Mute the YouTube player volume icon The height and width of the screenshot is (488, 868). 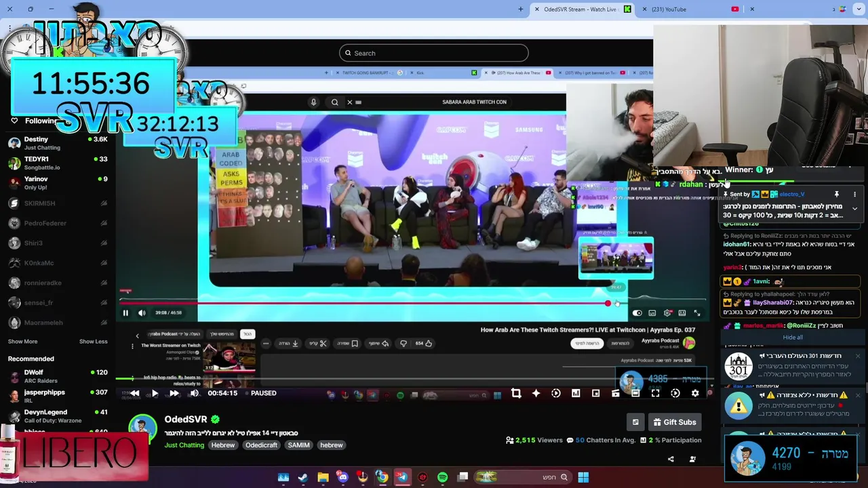pyautogui.click(x=142, y=313)
